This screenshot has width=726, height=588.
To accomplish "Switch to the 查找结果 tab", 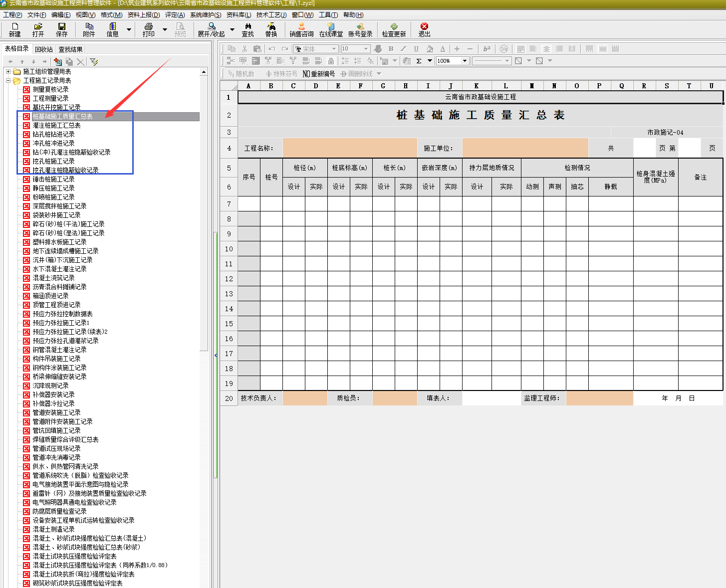I will coord(70,49).
